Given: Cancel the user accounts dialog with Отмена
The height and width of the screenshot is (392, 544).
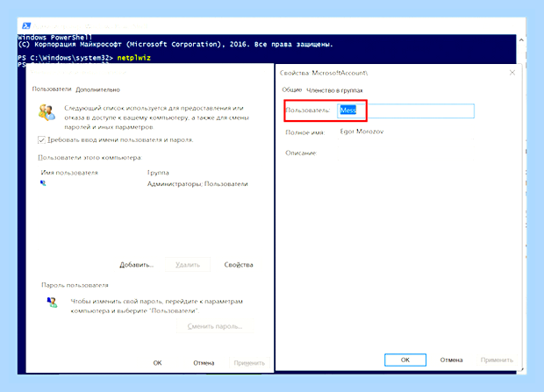Looking at the screenshot, I should pos(204,363).
